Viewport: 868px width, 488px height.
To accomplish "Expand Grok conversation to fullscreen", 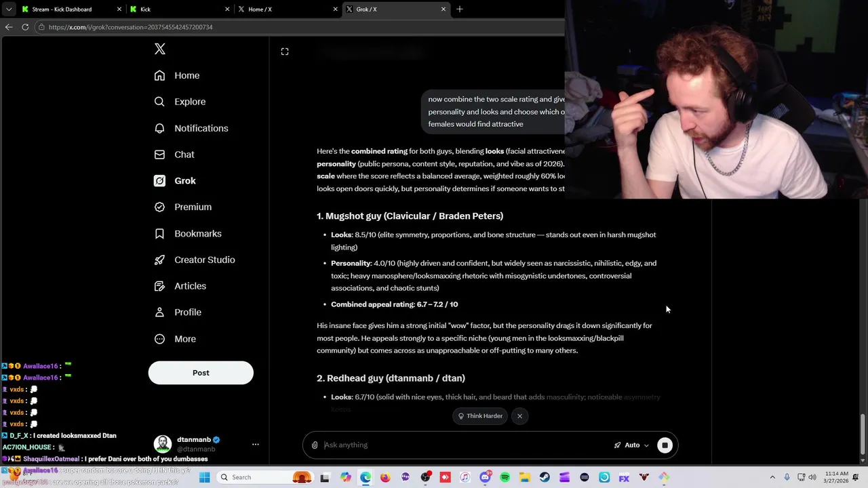I will pyautogui.click(x=285, y=52).
